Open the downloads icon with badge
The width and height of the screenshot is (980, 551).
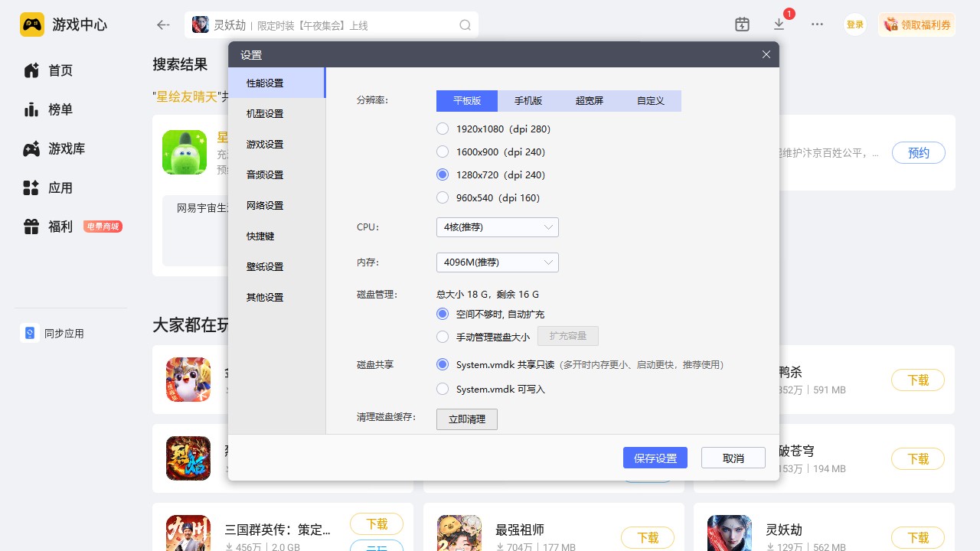[x=779, y=24]
